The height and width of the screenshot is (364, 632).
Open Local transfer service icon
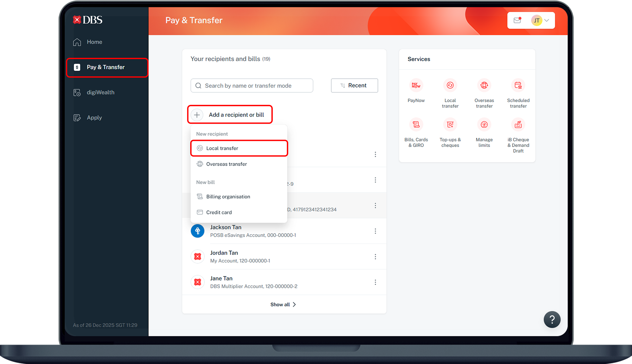(x=450, y=94)
